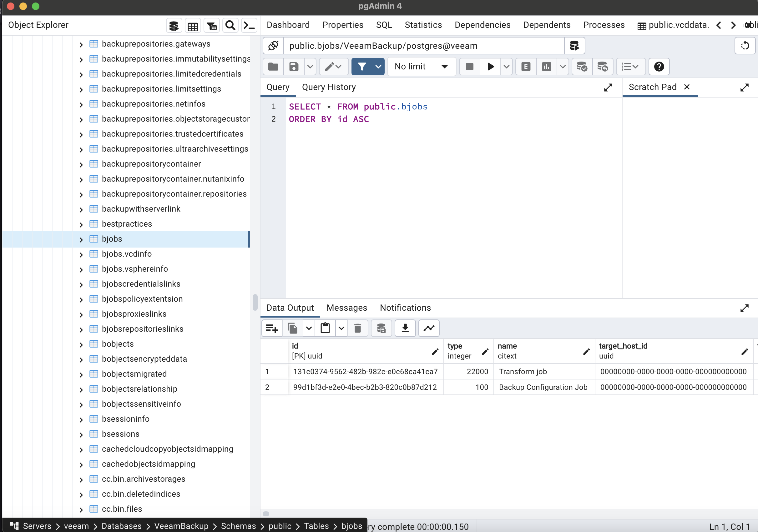Click the Object Explorer vertical scrollbar handle
Viewport: 758px width, 532px height.
pyautogui.click(x=255, y=302)
